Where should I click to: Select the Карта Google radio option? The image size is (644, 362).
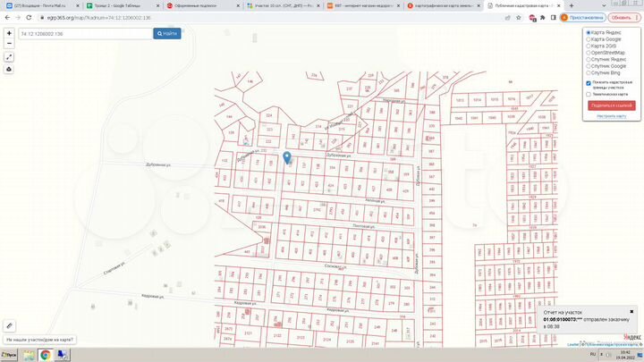[x=588, y=39]
